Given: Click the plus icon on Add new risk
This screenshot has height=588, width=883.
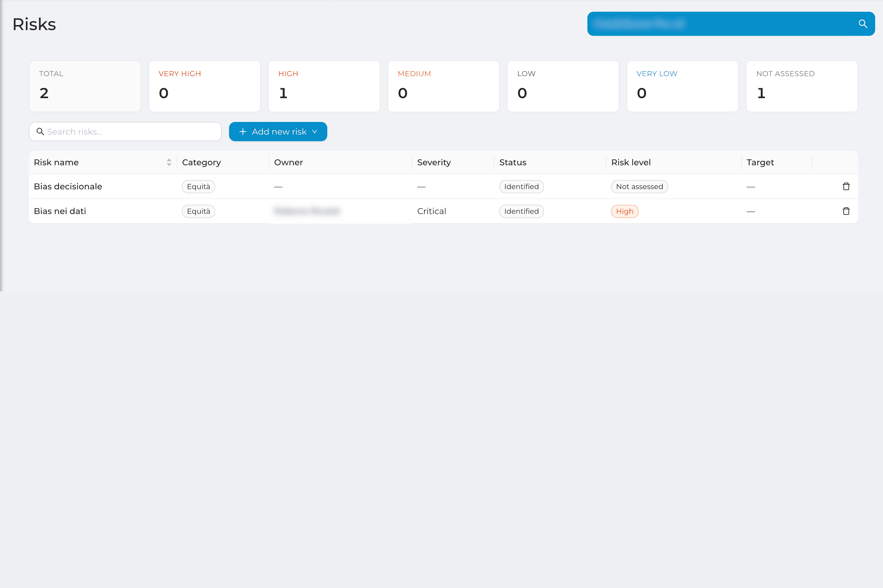Looking at the screenshot, I should 243,132.
